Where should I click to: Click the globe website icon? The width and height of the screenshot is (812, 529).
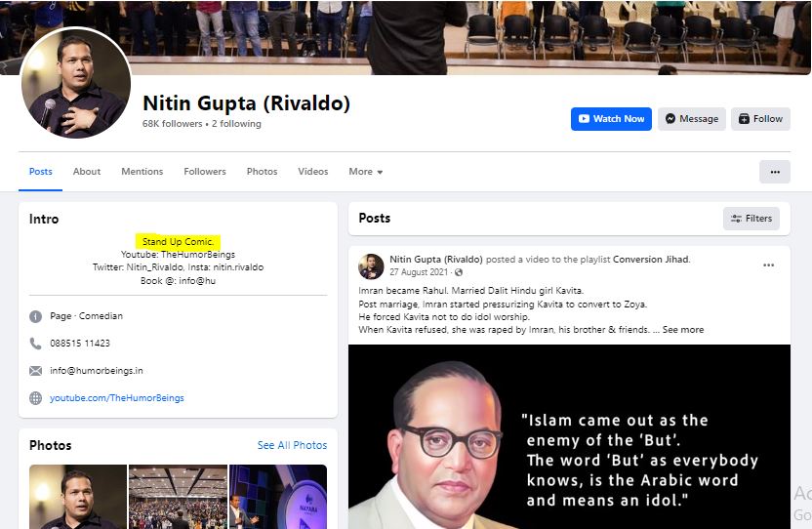click(35, 398)
